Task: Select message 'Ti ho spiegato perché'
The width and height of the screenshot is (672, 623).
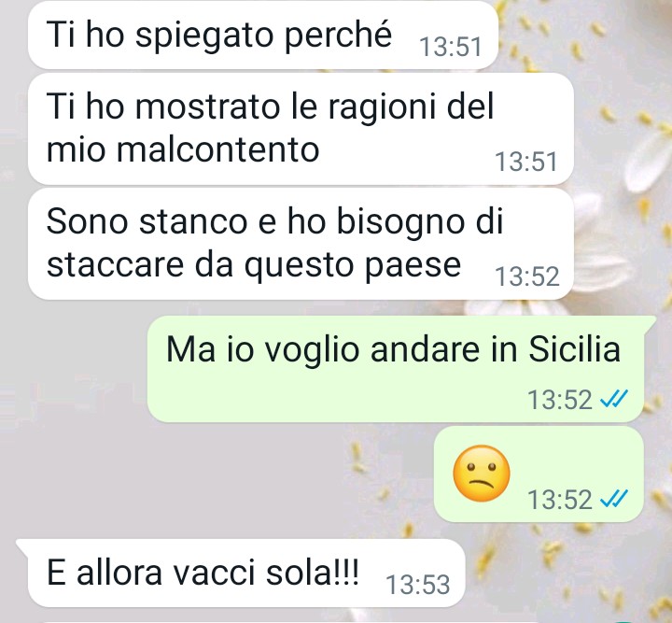Action: pyautogui.click(x=262, y=35)
